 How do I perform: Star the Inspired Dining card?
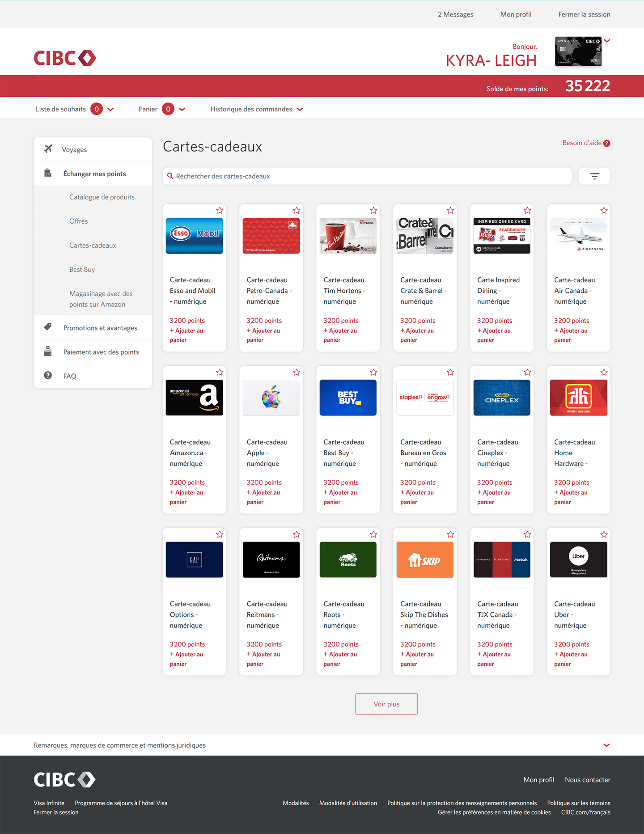pos(527,211)
